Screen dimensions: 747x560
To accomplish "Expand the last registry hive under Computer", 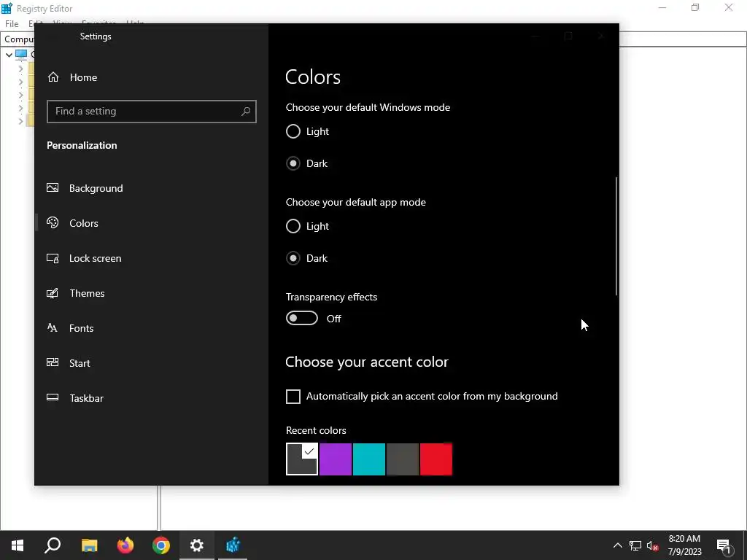I will point(20,122).
